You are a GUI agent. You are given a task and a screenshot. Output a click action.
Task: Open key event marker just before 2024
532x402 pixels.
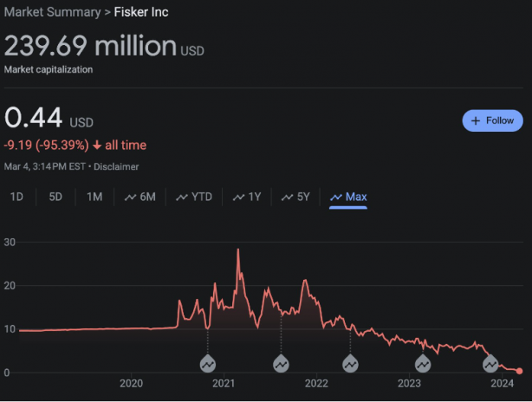491,363
